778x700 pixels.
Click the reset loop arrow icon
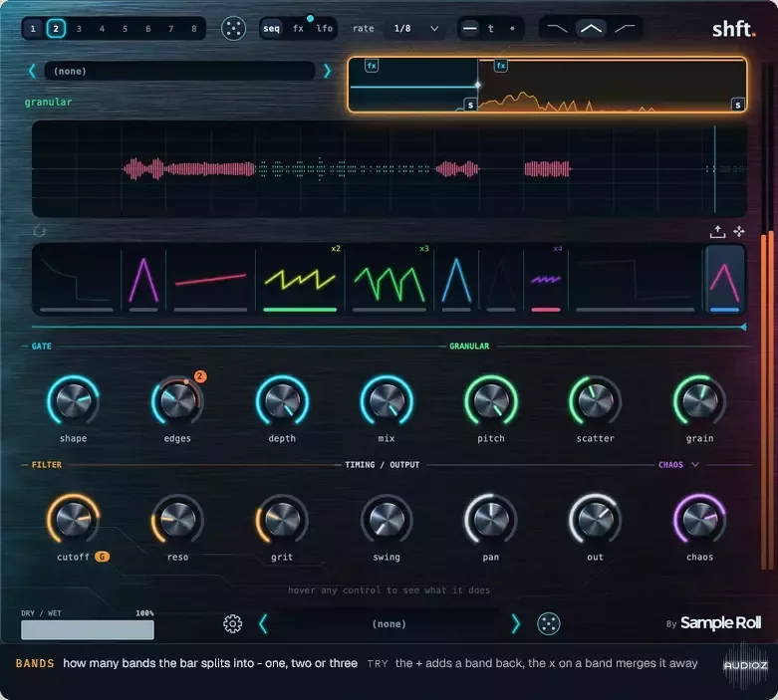tap(40, 231)
